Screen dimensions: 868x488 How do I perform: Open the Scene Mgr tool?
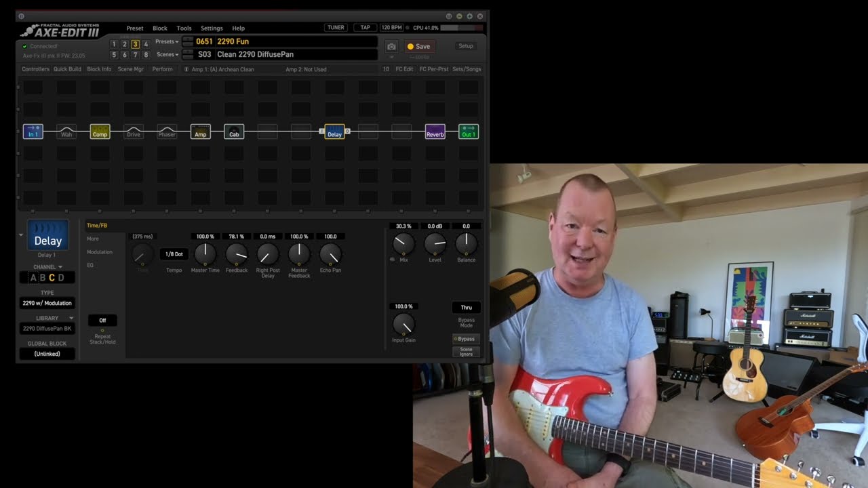pyautogui.click(x=131, y=69)
